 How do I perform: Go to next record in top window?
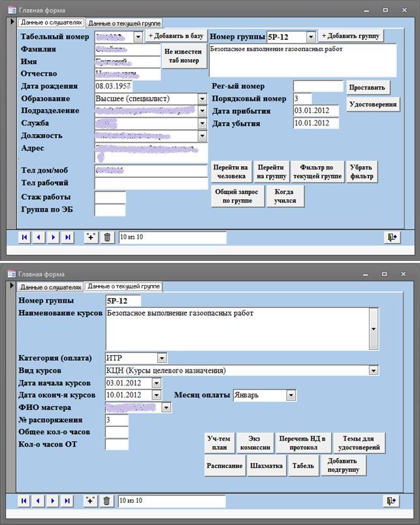point(53,237)
